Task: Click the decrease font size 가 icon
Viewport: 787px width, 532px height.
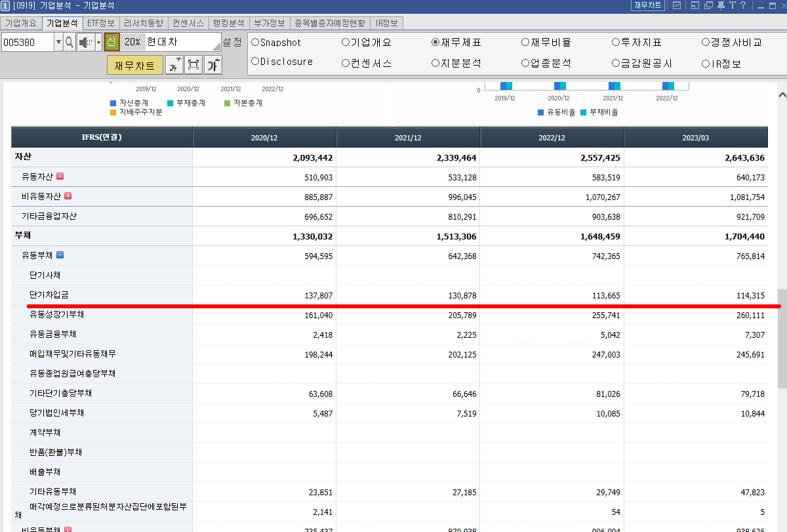Action: [x=174, y=65]
